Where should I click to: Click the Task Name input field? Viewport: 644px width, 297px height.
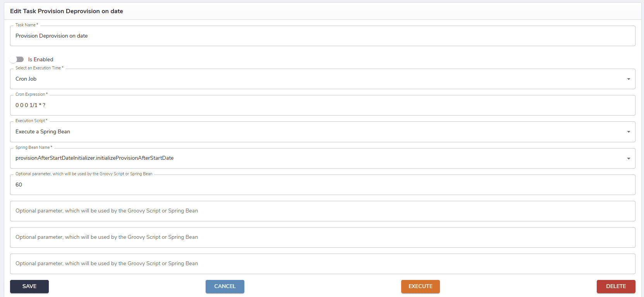(322, 36)
